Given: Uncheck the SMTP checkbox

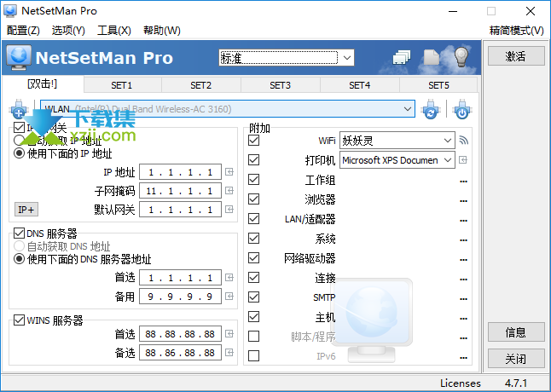Looking at the screenshot, I should pyautogui.click(x=253, y=297).
